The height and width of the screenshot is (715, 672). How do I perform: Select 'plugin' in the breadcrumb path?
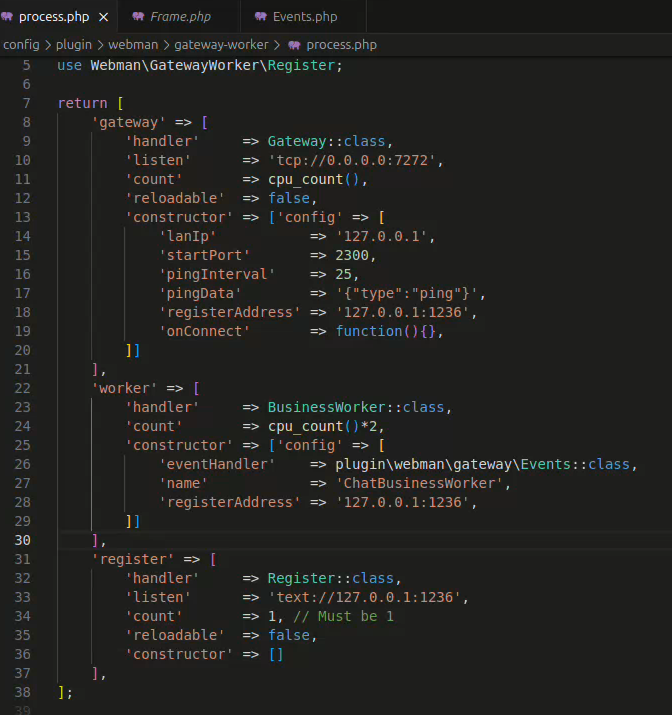(74, 45)
